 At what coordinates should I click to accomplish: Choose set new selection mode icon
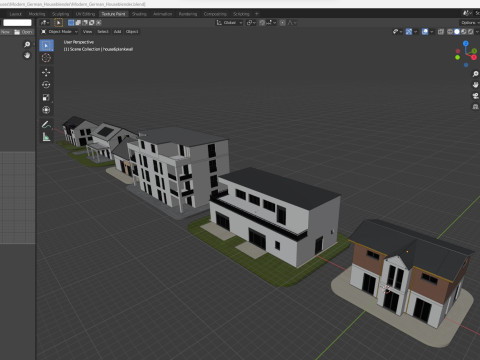(71, 23)
